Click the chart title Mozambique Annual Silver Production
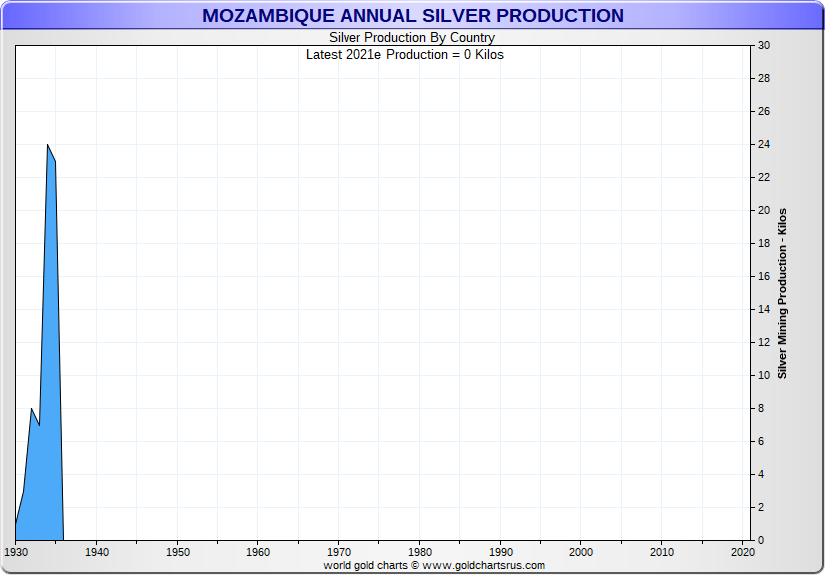The width and height of the screenshot is (825, 575). 412,16
